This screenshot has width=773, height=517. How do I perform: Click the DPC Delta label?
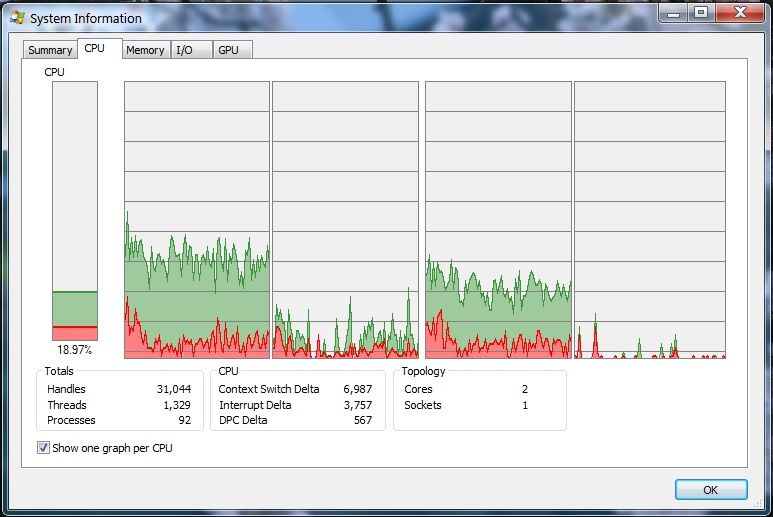tap(243, 420)
